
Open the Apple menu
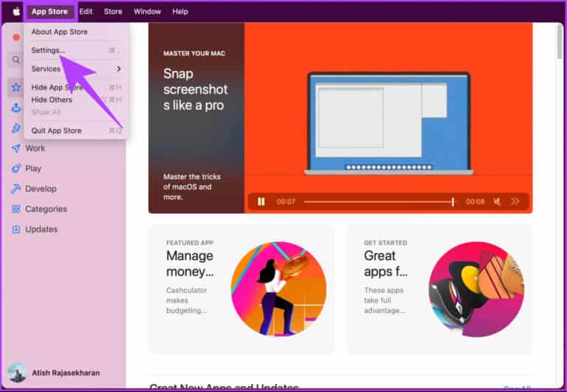click(x=16, y=12)
